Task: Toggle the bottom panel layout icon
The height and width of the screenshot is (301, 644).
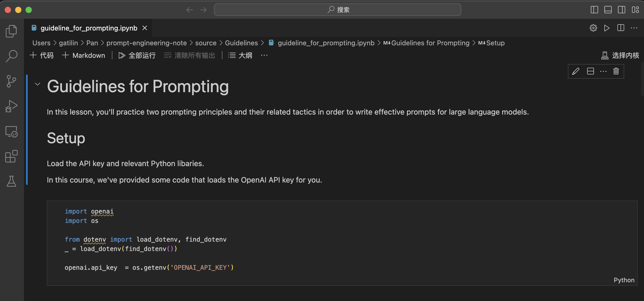Action: coord(608,10)
